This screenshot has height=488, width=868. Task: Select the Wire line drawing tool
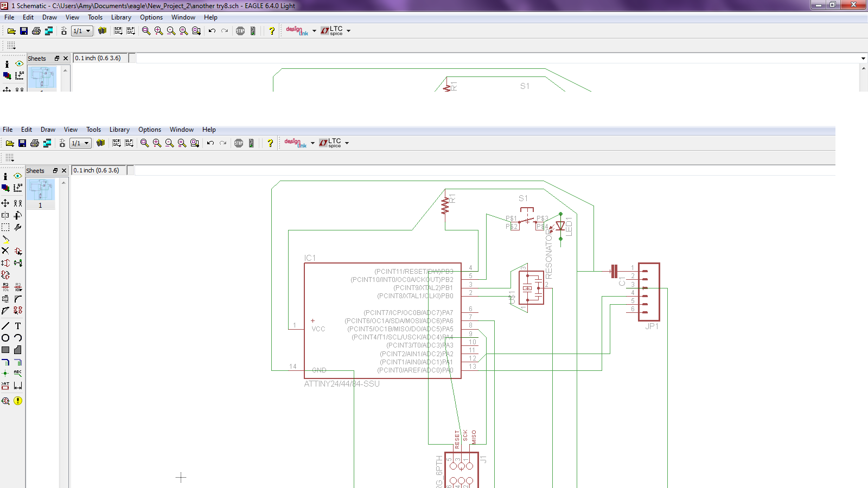pos(5,326)
